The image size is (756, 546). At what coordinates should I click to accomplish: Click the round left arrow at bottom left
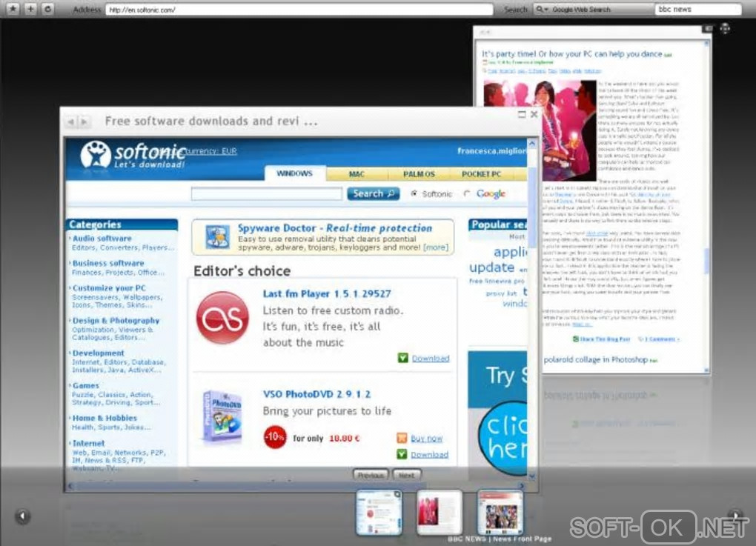(22, 516)
